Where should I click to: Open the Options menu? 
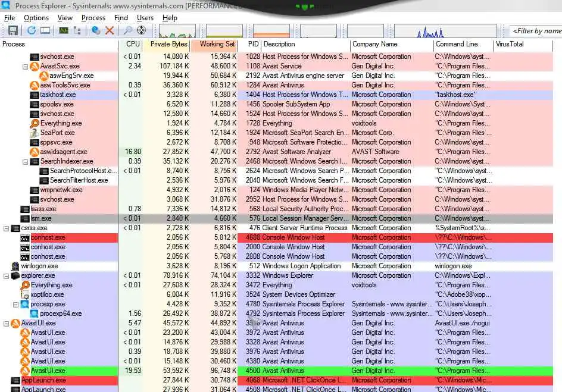click(x=36, y=18)
